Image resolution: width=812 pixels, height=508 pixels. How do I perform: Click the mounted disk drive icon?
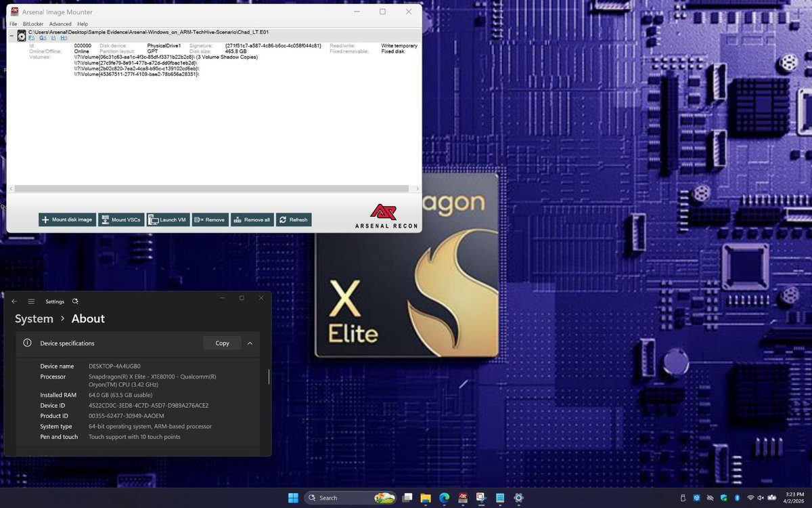coord(22,35)
